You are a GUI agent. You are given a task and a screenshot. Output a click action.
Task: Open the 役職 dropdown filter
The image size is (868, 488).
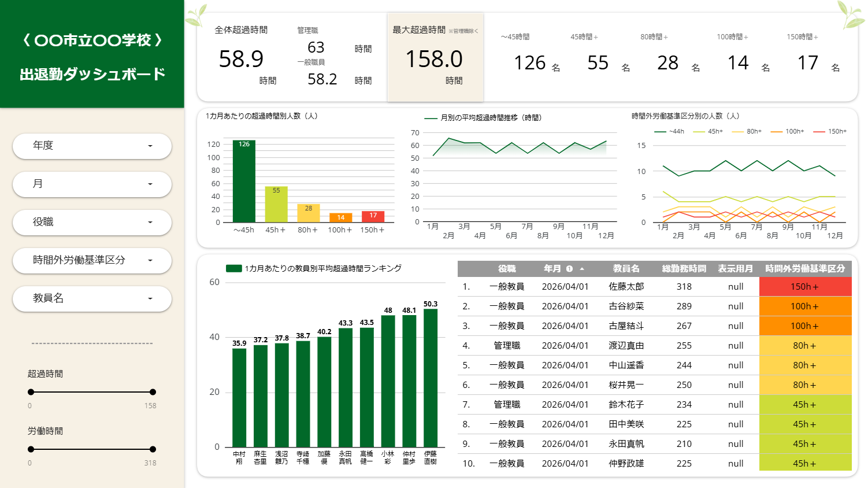click(x=92, y=222)
